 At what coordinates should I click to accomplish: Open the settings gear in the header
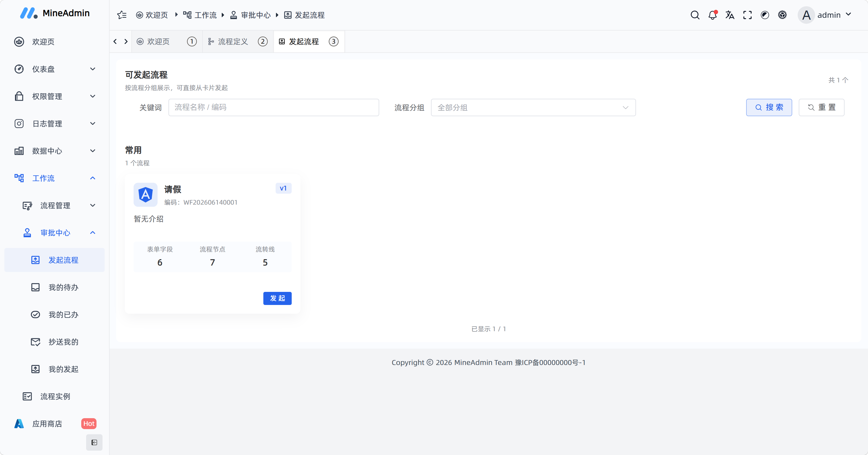[x=782, y=15]
